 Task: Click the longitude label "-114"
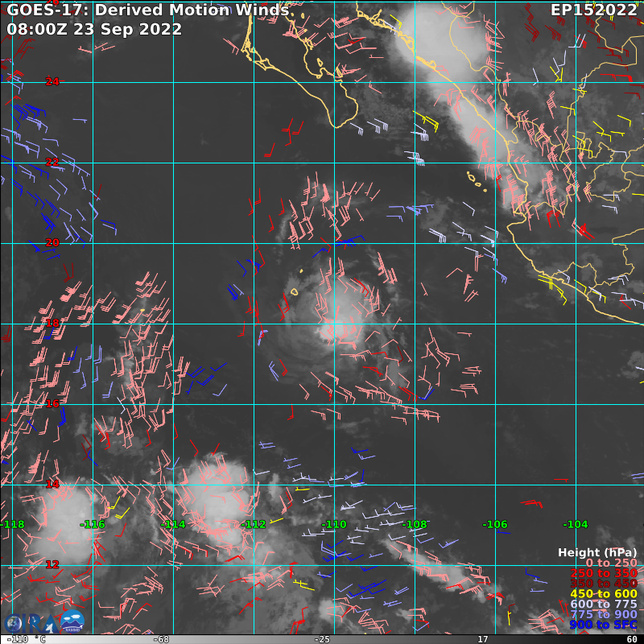tap(173, 525)
